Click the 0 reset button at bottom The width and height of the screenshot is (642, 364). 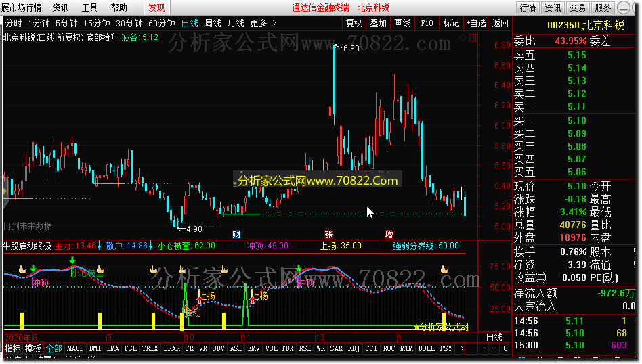[505, 348]
